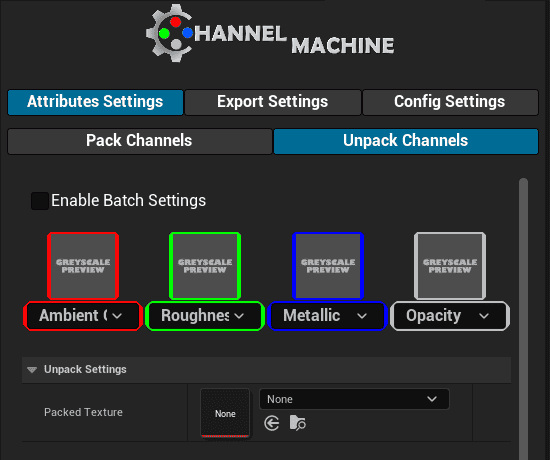Click the red channel greyscale preview
This screenshot has height=460, width=550.
tap(83, 266)
